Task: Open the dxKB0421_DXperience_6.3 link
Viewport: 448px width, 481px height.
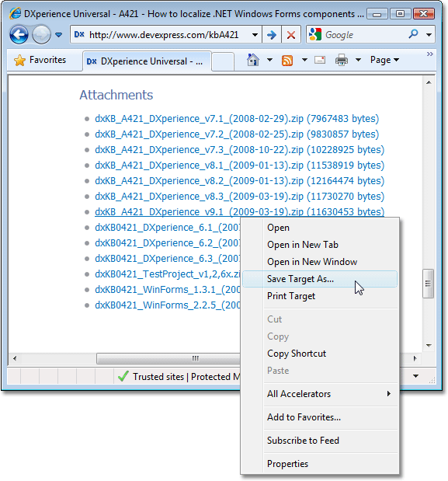Action: tap(167, 259)
